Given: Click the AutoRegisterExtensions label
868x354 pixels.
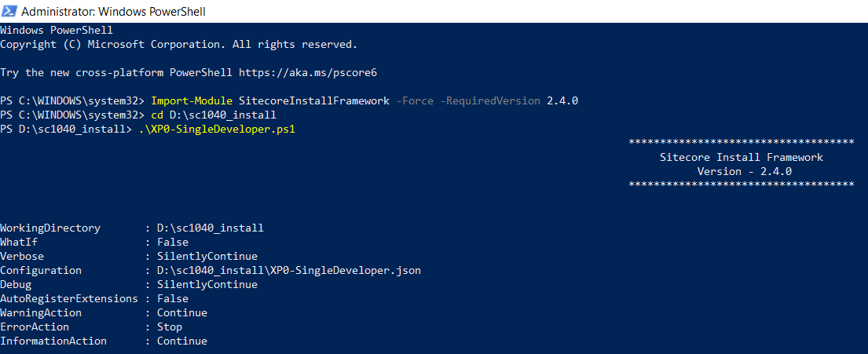Looking at the screenshot, I should pyautogui.click(x=69, y=298).
